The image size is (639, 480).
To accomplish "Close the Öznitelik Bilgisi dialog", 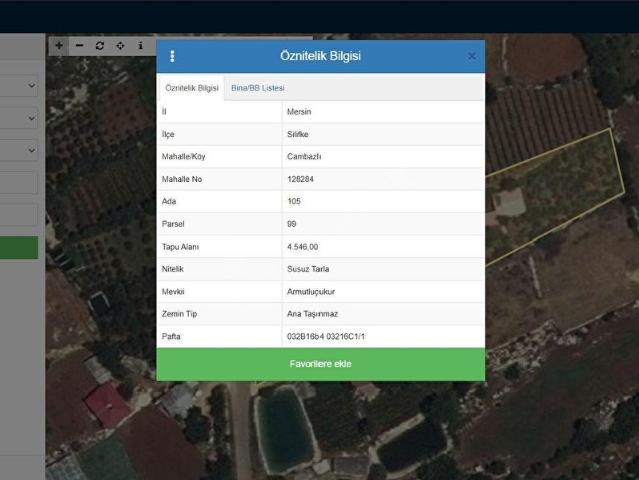I will click(472, 57).
